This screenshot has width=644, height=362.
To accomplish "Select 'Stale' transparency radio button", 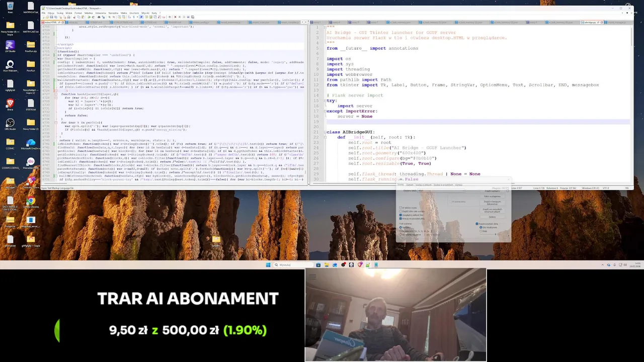I will 481,231.
